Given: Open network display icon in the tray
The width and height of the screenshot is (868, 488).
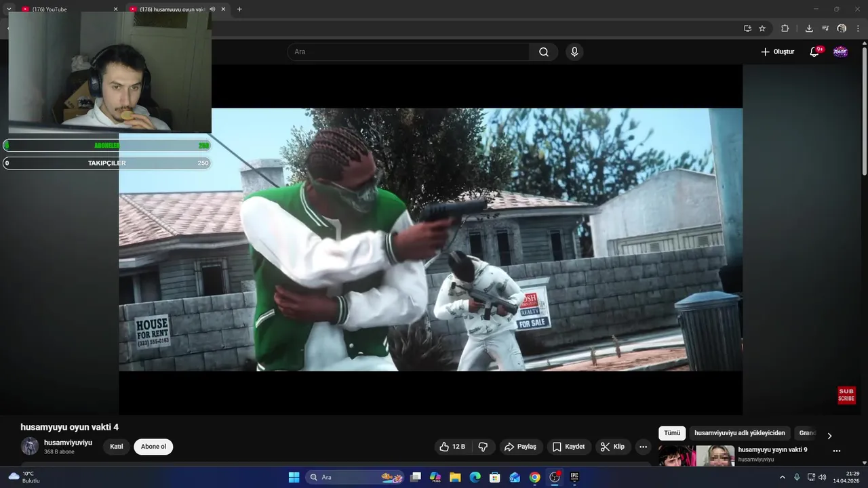Looking at the screenshot, I should point(811,477).
